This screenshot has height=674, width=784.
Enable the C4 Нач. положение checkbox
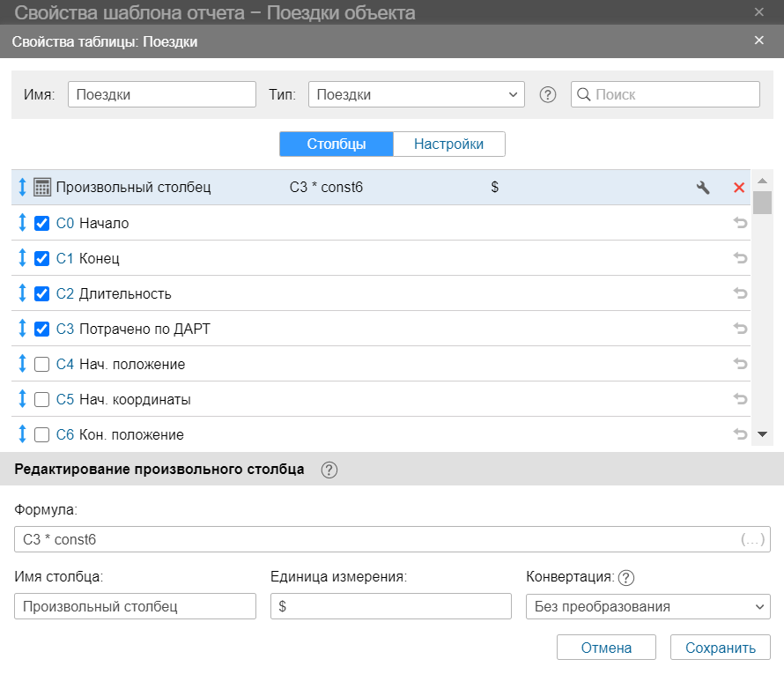coord(41,365)
